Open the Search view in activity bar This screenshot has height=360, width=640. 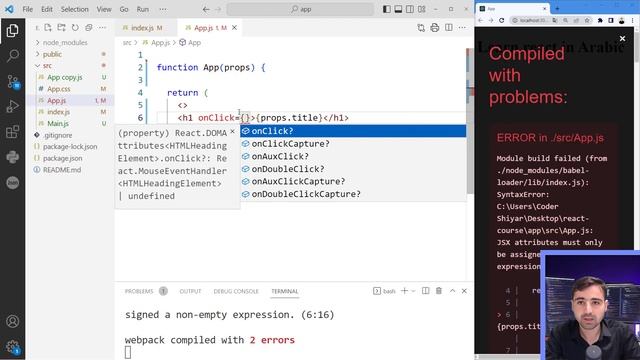pos(12,56)
